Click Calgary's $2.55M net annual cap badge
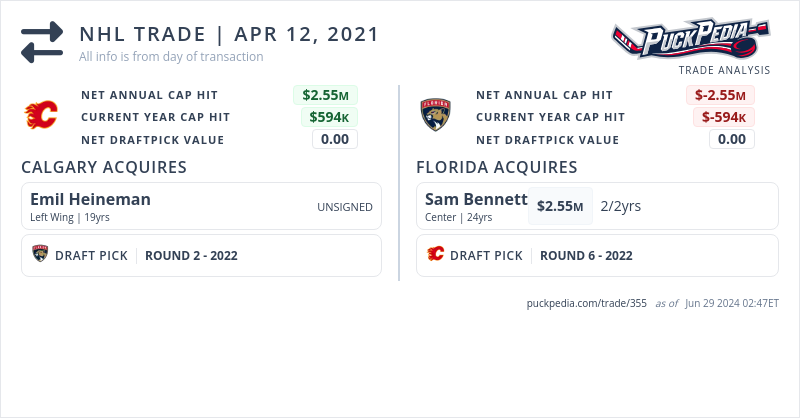The width and height of the screenshot is (800, 418). coord(325,95)
